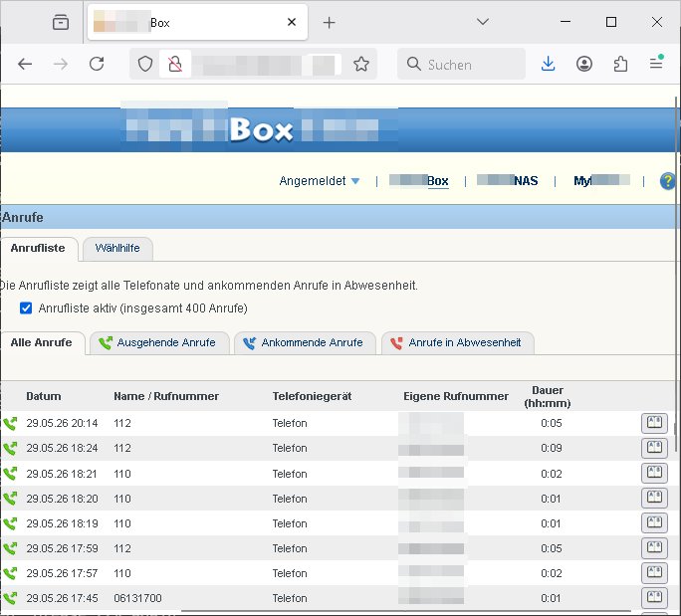Click outgoing call icon for 20:14 row
The width and height of the screenshot is (681, 616).
point(10,423)
